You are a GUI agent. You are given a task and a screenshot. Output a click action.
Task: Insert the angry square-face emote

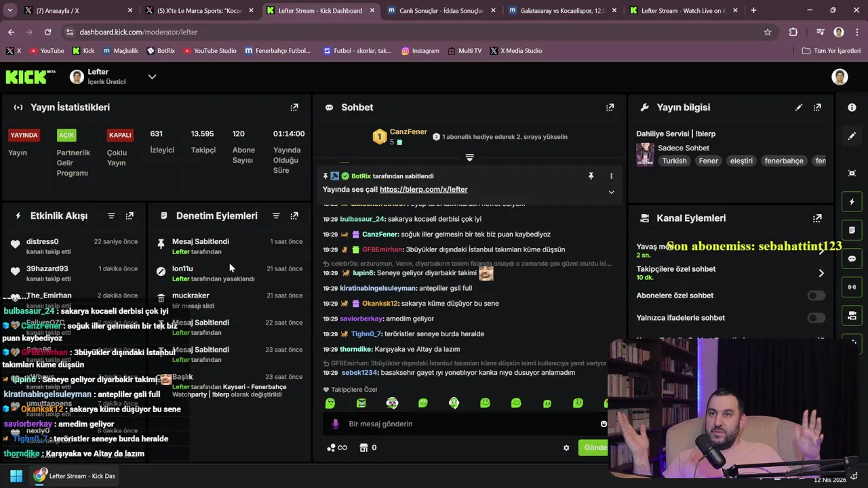point(361,403)
